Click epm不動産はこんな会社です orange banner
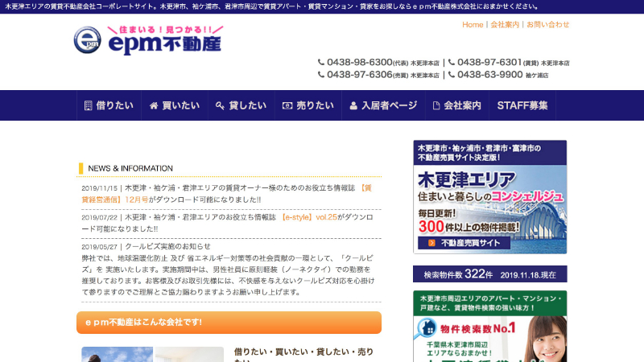The image size is (644, 362). click(x=229, y=323)
